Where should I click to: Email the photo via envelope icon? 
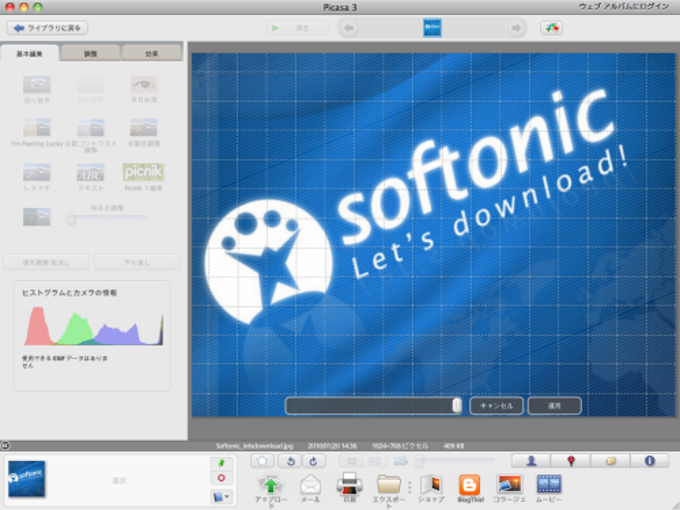point(311,485)
